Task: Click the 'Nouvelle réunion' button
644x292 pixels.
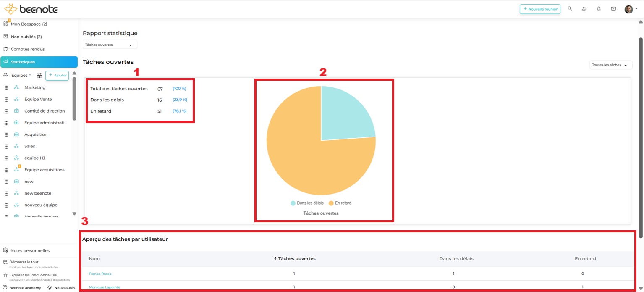Action: pos(540,9)
